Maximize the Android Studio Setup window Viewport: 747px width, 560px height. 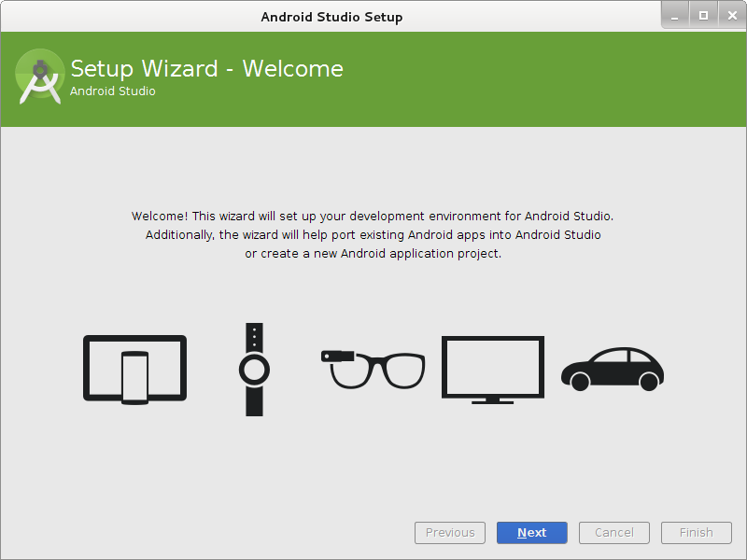coord(703,16)
